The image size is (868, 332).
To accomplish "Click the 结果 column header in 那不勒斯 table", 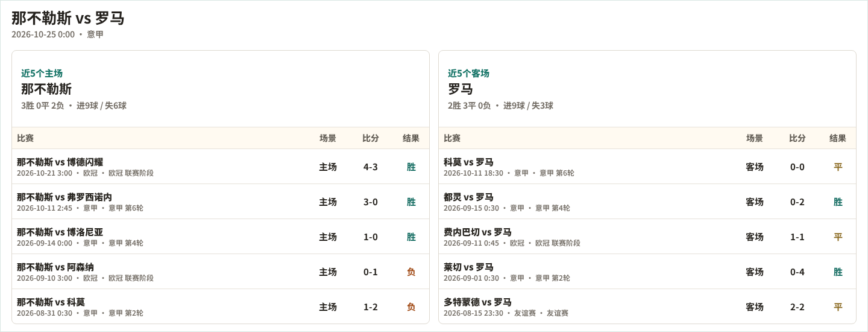I will [x=411, y=138].
